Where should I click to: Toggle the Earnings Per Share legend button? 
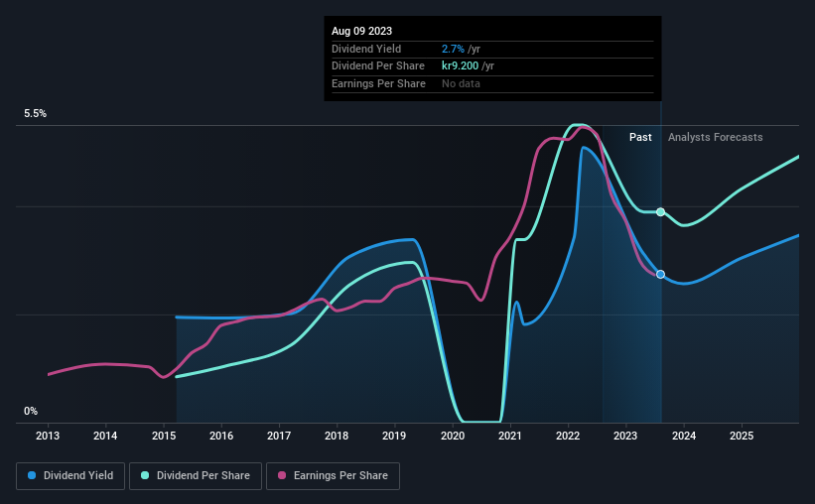click(333, 476)
